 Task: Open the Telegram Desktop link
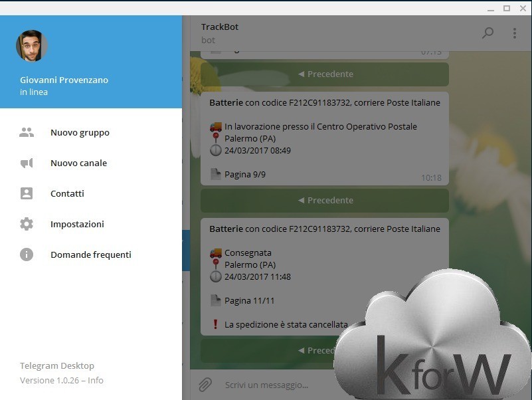click(x=57, y=365)
